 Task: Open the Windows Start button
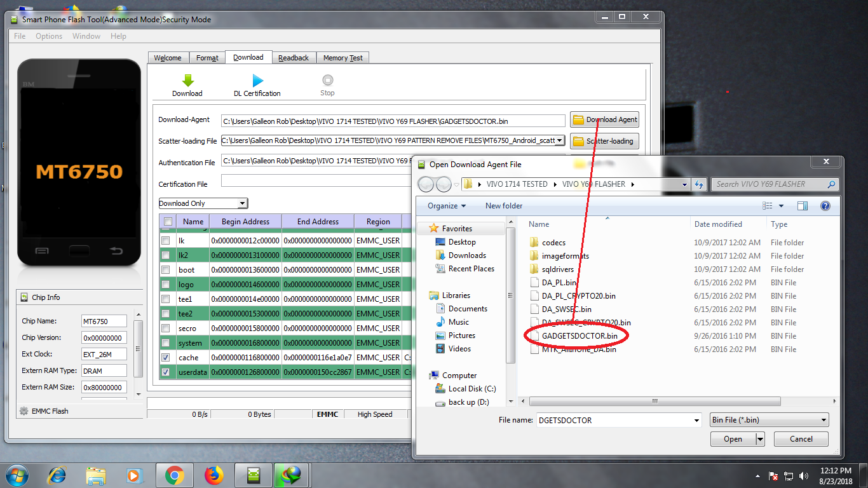click(x=16, y=475)
